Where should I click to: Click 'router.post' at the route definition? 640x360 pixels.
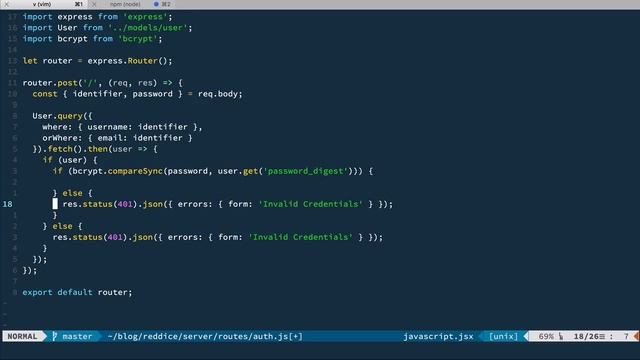tap(50, 83)
